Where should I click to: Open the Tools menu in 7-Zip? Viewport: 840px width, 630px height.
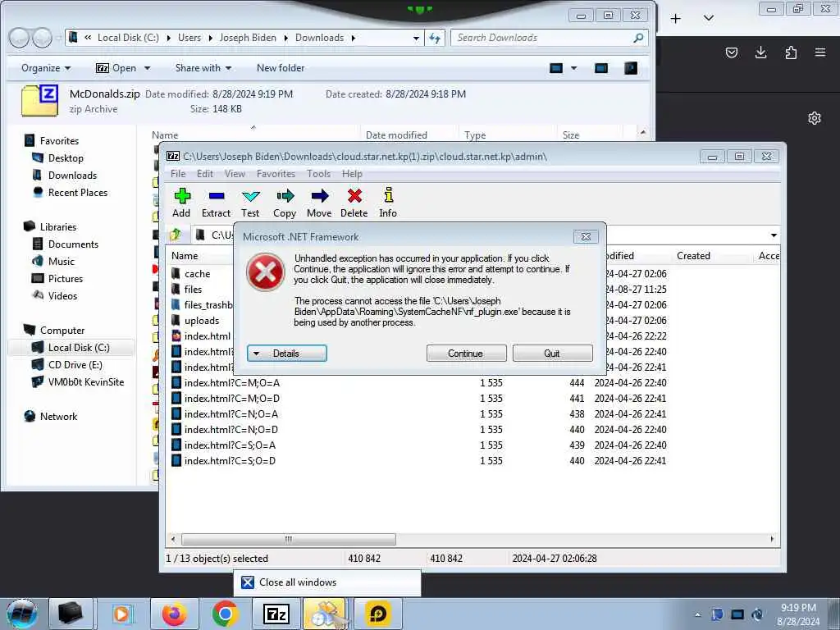(319, 174)
